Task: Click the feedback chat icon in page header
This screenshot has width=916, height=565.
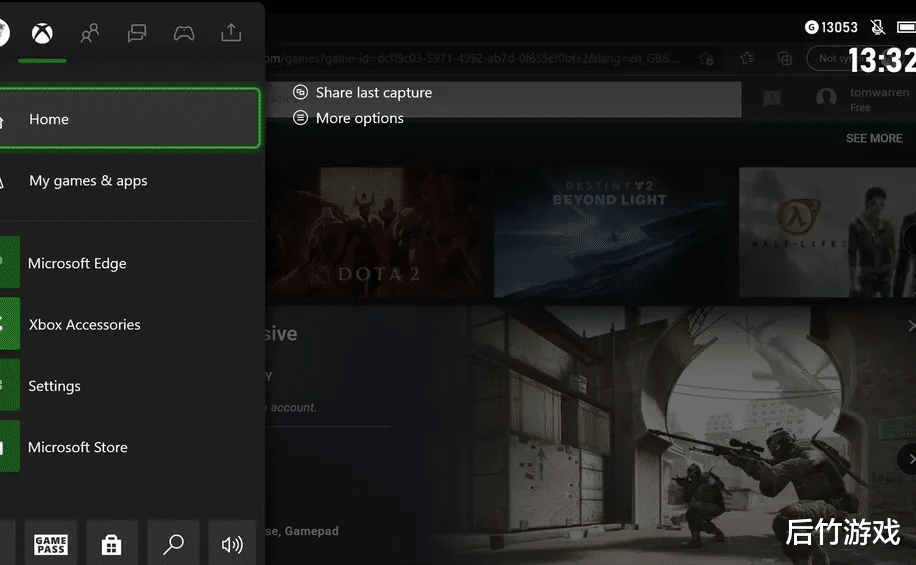Action: (772, 98)
